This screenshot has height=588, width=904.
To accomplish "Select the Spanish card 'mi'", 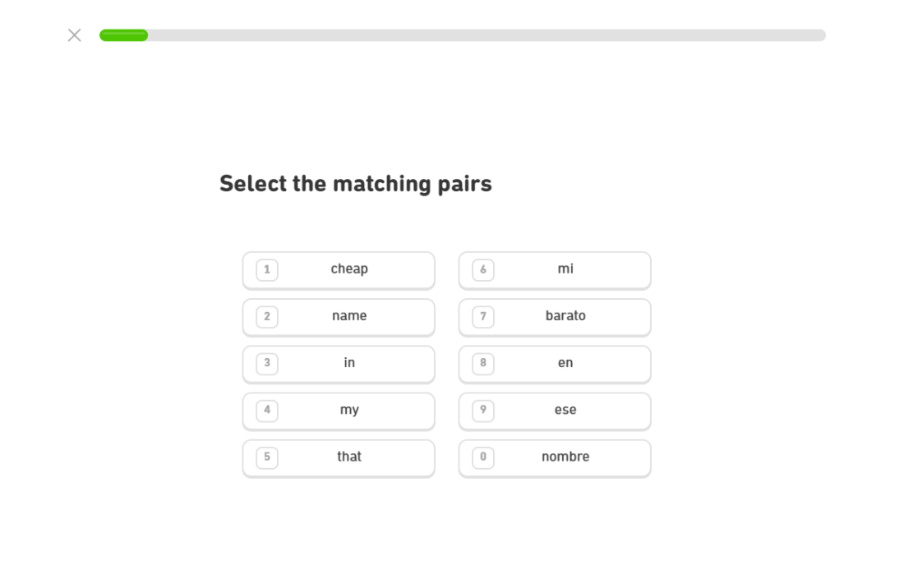I will pyautogui.click(x=555, y=270).
